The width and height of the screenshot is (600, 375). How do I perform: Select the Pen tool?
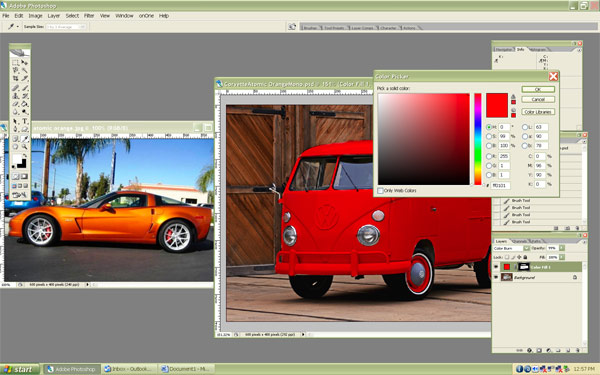coord(15,129)
